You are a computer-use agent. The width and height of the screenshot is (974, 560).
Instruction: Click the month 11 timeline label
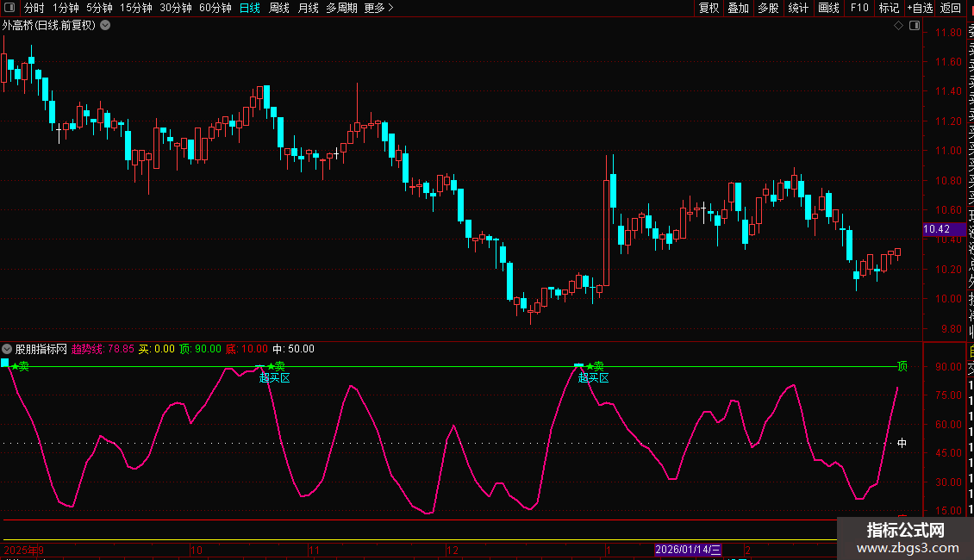315,550
